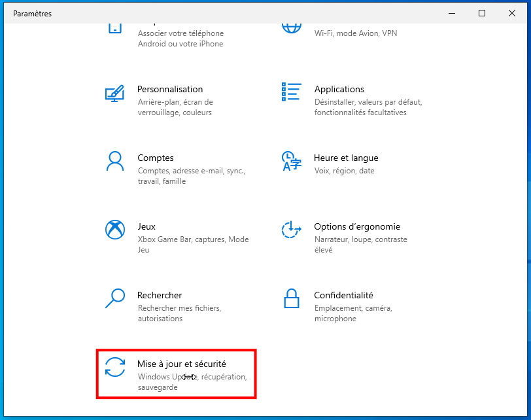Image resolution: width=531 pixels, height=420 pixels.
Task: Click "Associer votre téléphone" description text
Action: pyautogui.click(x=180, y=33)
